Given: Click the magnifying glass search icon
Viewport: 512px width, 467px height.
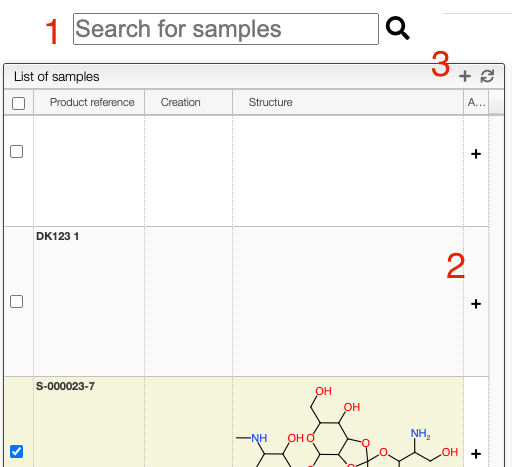Looking at the screenshot, I should pos(397,28).
